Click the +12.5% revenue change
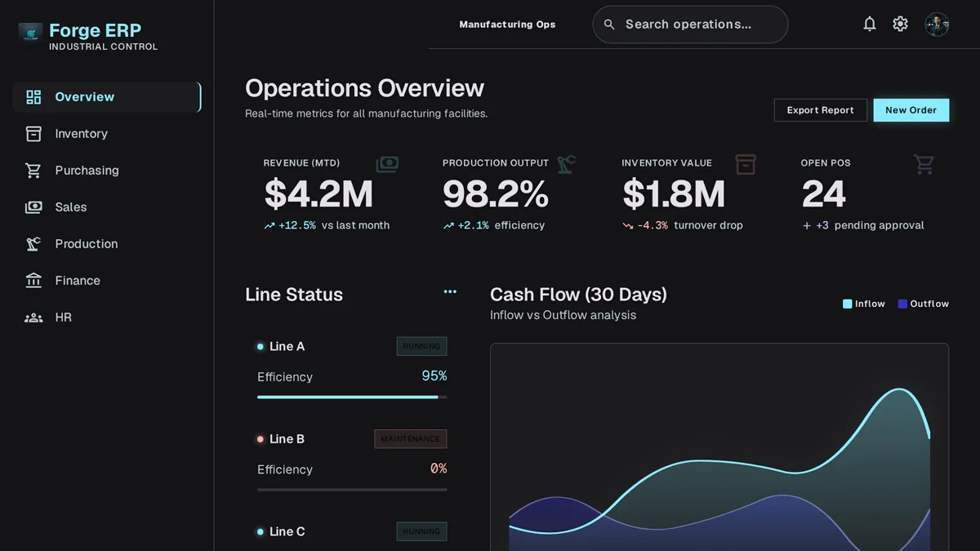This screenshot has width=980, height=551. pos(297,226)
